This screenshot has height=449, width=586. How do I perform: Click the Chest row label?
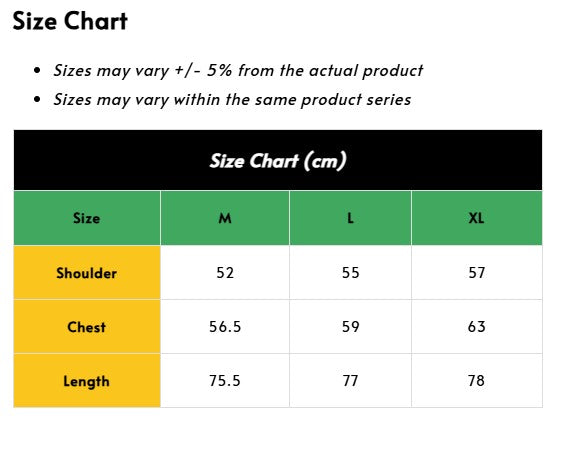87,327
